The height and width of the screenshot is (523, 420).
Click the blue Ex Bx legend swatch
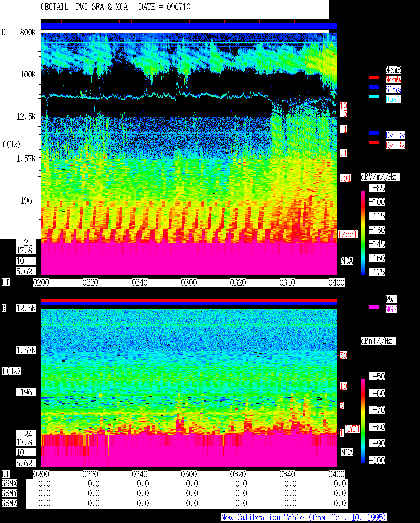click(374, 133)
